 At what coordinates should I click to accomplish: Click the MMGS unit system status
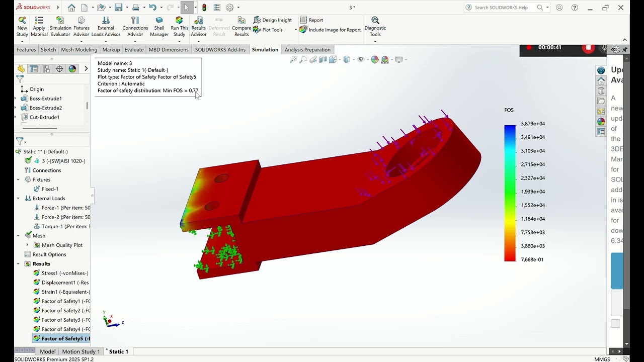tap(602, 359)
